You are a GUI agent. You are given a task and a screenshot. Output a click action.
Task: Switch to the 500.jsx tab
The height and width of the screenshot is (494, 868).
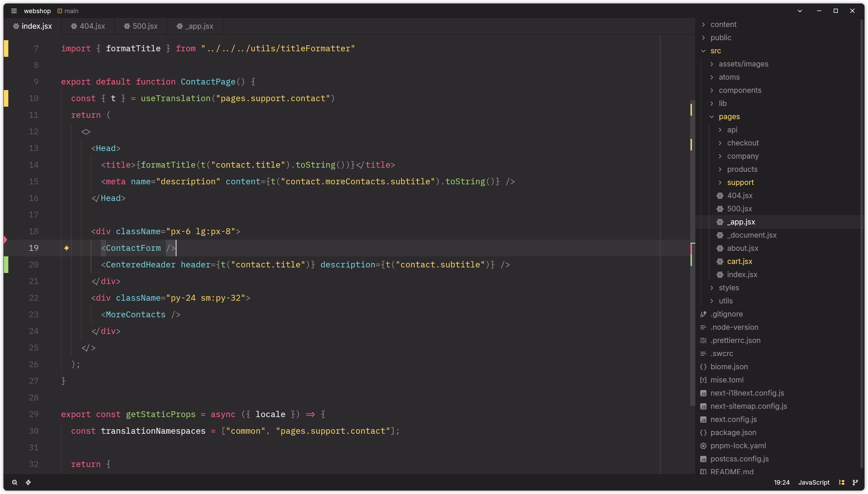(141, 26)
